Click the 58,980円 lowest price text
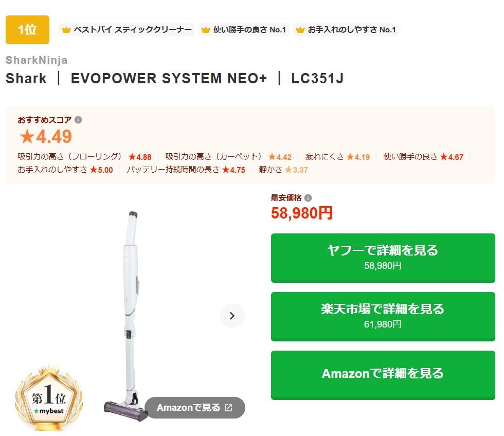 tap(301, 213)
